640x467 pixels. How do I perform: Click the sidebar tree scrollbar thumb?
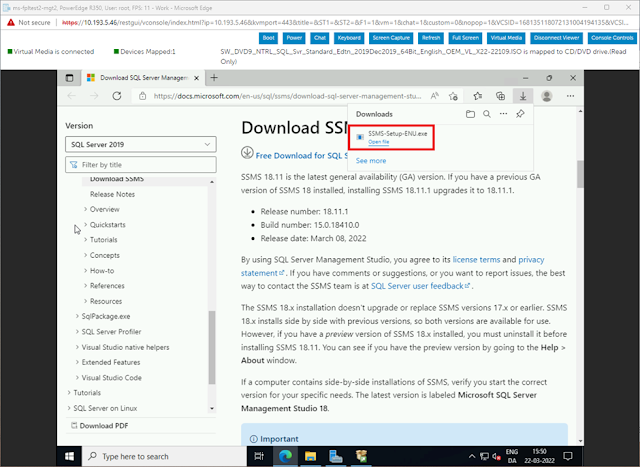212,347
